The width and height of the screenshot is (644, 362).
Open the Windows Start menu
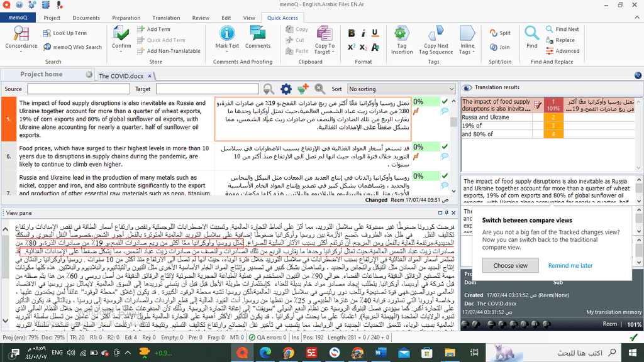click(633, 352)
